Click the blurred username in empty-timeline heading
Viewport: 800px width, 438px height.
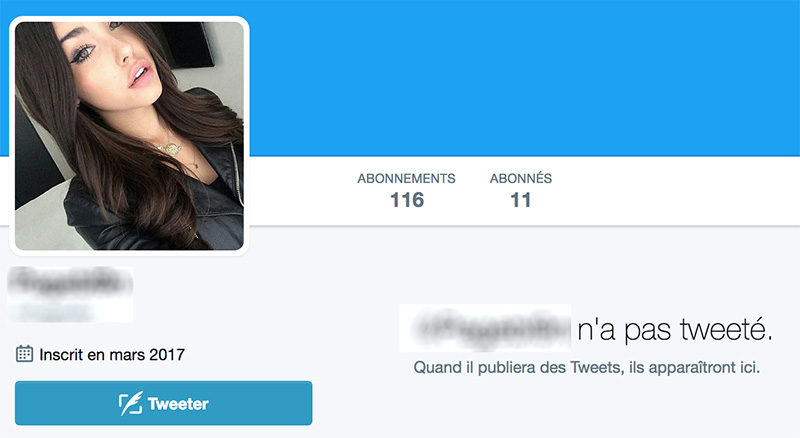point(485,328)
